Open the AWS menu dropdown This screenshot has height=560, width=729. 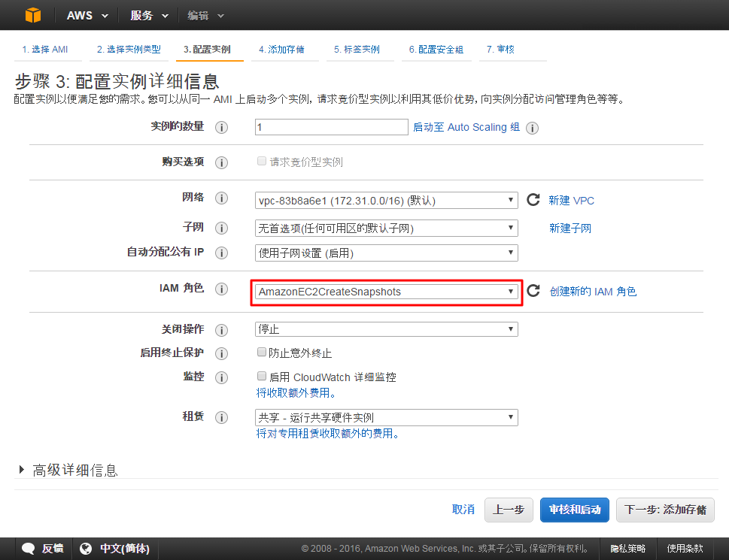coord(87,15)
